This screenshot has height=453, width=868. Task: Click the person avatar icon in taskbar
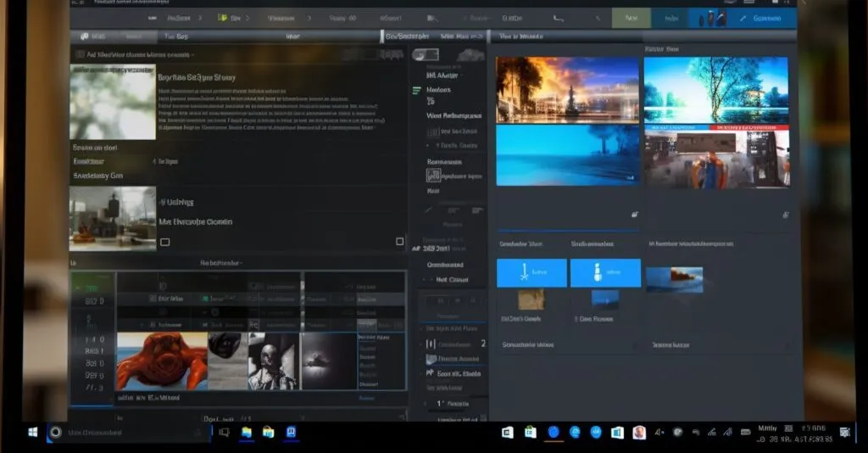click(x=639, y=433)
